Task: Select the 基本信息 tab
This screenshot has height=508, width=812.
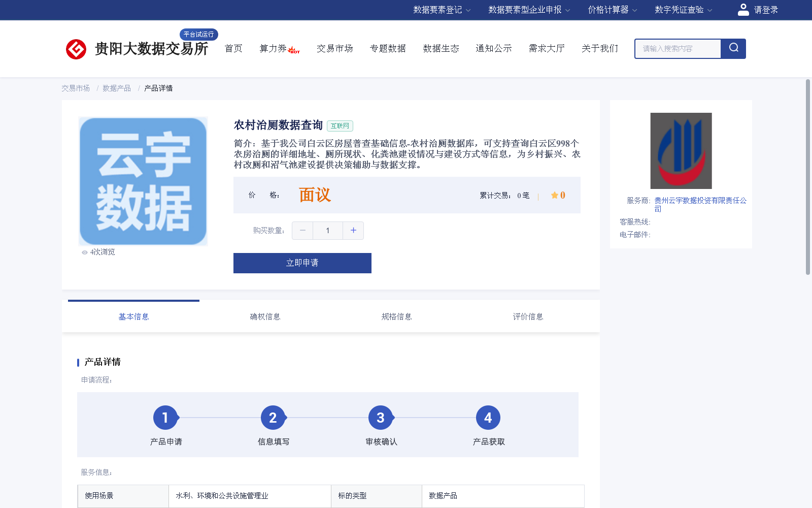Action: click(133, 316)
